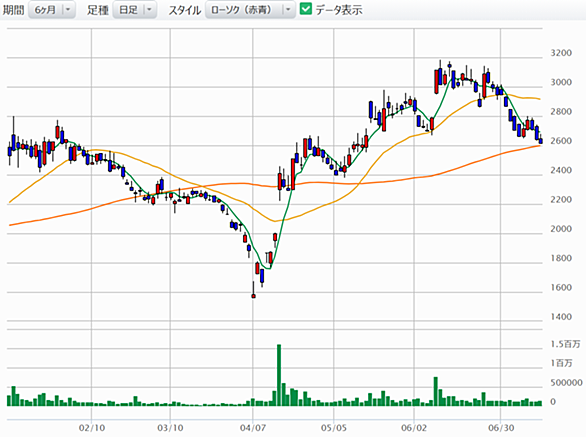586x437 pixels.
Task: Open the スタイル ローソク(赤青) dropdown
Action: point(250,10)
